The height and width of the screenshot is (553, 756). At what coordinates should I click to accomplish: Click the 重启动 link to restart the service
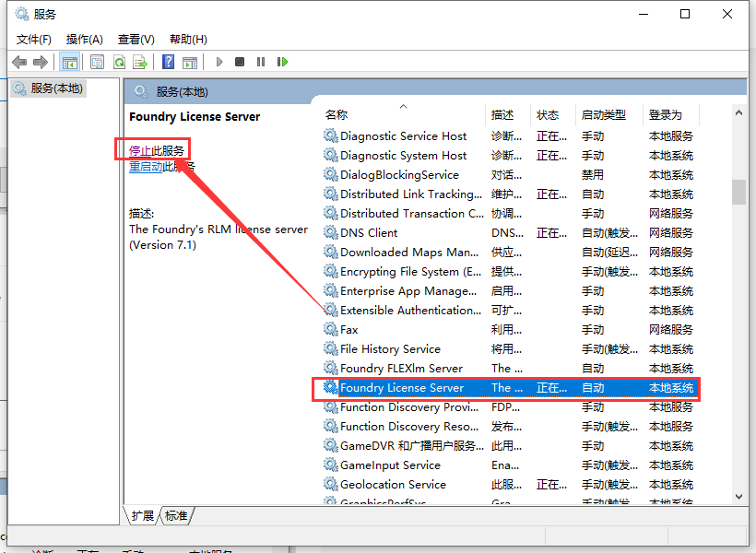(x=146, y=167)
